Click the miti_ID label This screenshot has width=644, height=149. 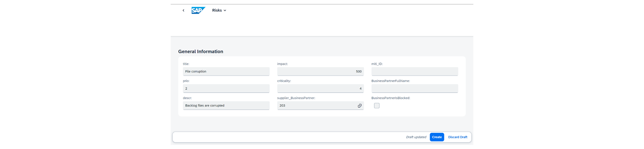(x=377, y=64)
